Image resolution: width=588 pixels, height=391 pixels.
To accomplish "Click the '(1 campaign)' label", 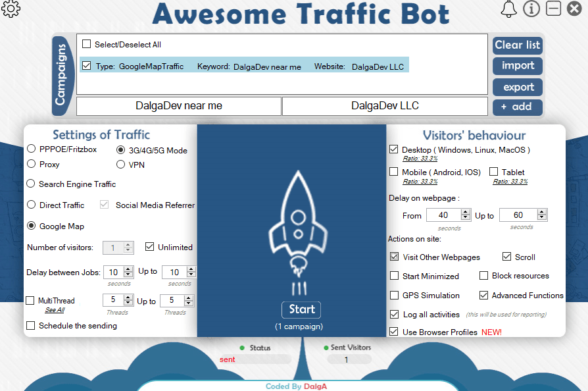I will click(x=299, y=326).
